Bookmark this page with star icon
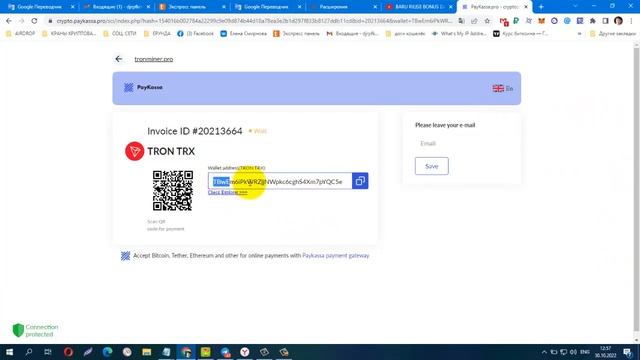640x360 pixels. pyautogui.click(x=487, y=21)
